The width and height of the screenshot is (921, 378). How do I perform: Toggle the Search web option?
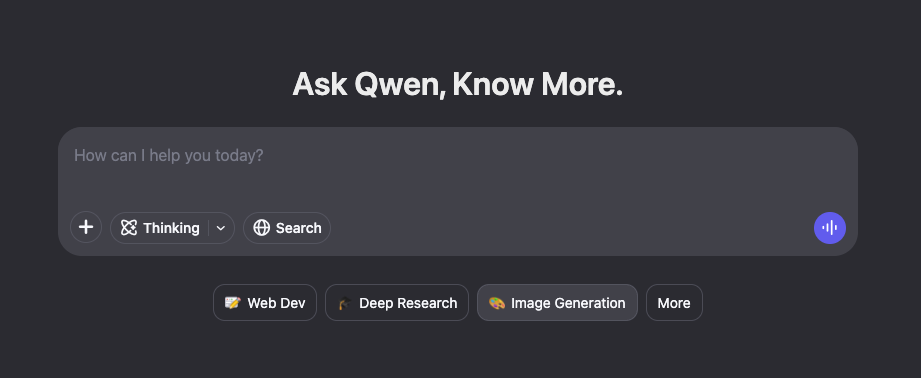pos(287,228)
